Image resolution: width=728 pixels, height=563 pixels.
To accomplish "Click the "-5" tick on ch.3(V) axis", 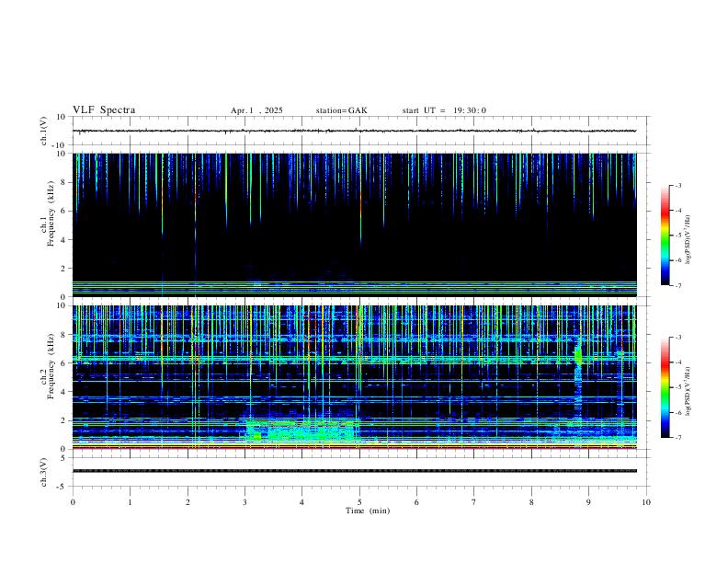I will click(63, 487).
